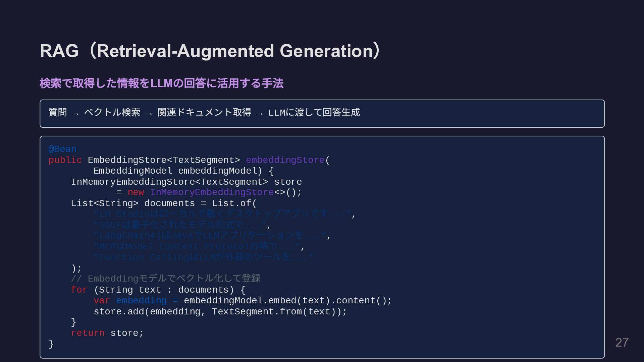Click the LangChain4j string literal
The image size is (644, 362).
(210, 236)
